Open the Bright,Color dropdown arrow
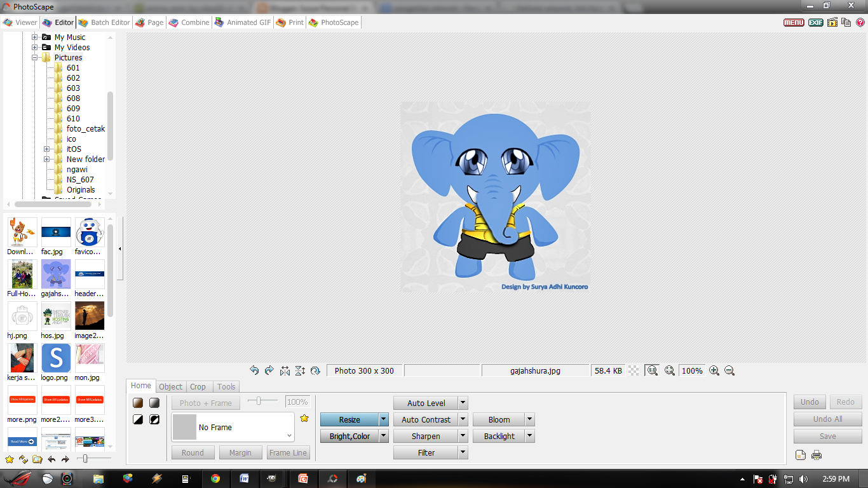 [x=383, y=436]
